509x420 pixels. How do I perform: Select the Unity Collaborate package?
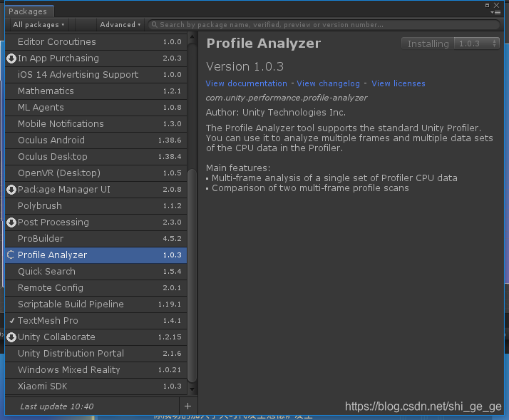(96, 337)
